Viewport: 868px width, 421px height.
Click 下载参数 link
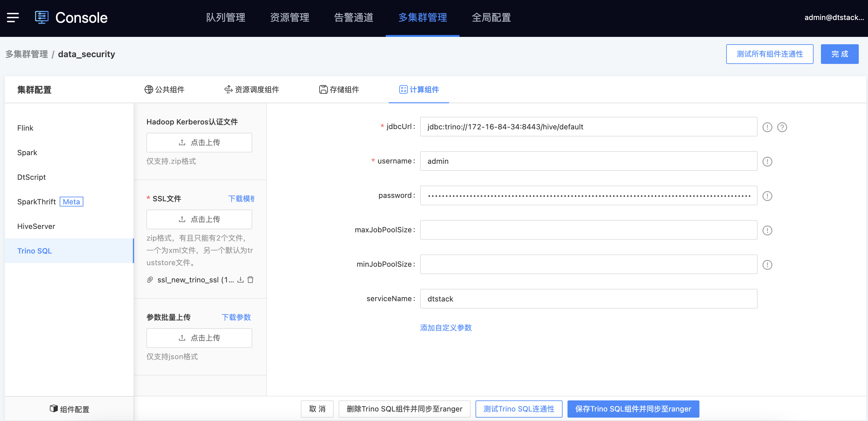click(236, 317)
